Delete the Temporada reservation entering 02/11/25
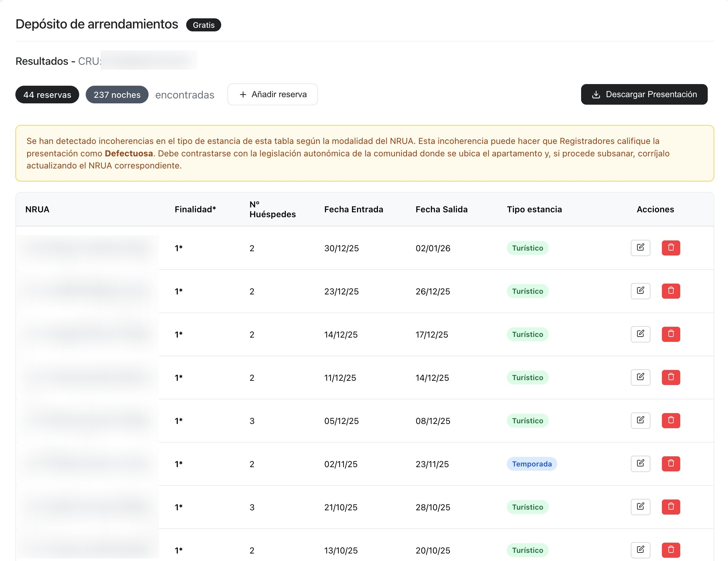 pos(671,464)
